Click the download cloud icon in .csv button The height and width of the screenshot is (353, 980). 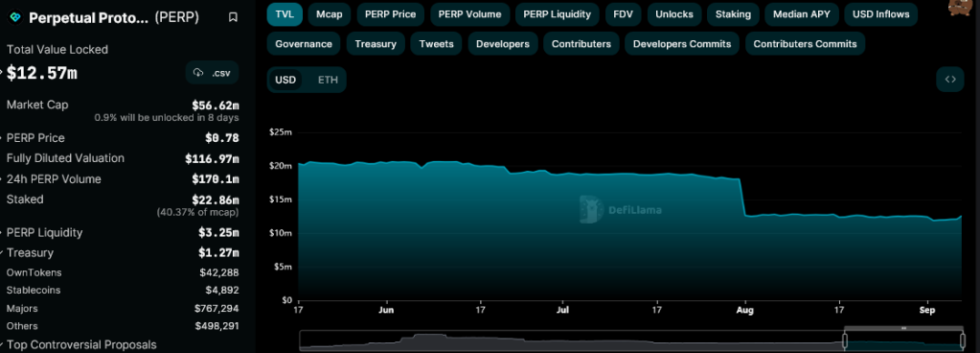[x=198, y=73]
